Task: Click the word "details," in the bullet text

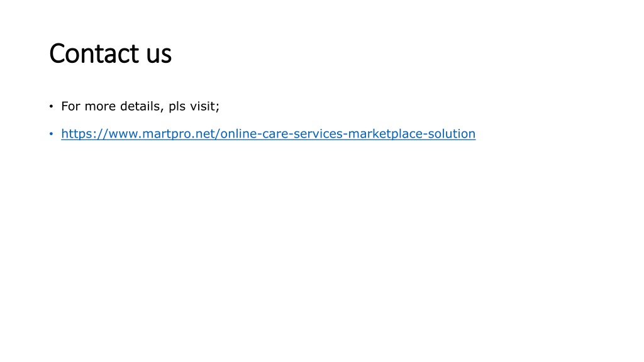Action: [142, 106]
